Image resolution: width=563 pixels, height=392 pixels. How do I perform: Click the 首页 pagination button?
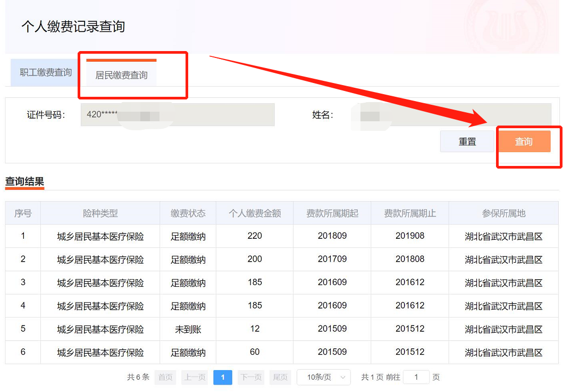point(165,377)
